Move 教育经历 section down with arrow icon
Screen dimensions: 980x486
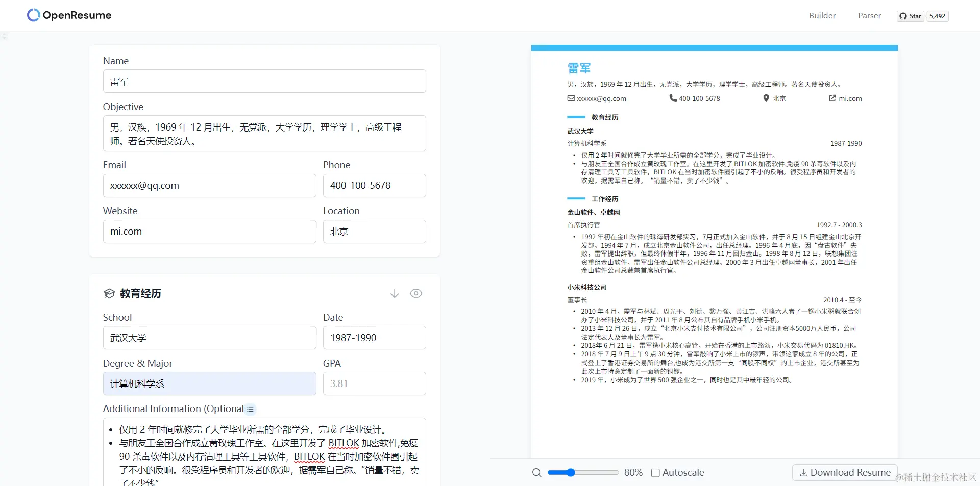[395, 293]
